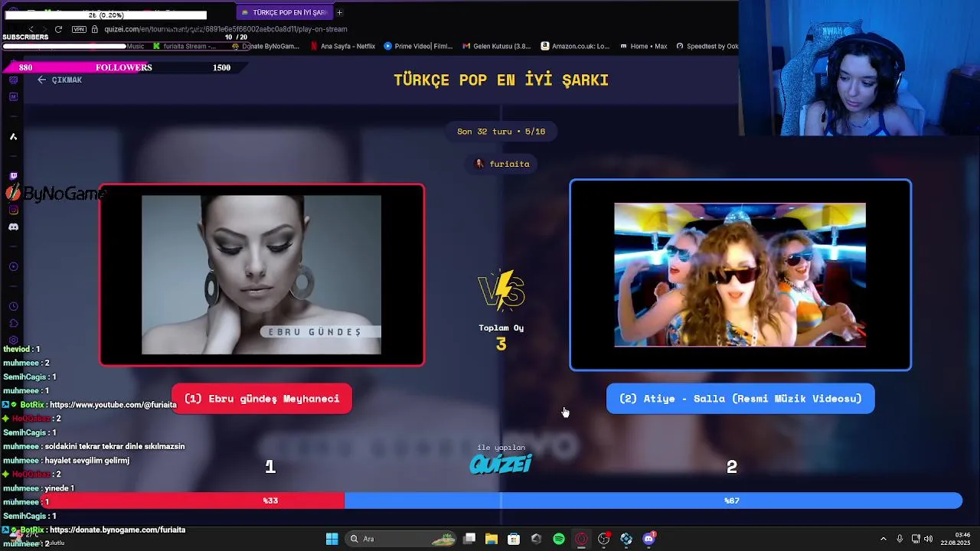The image size is (980, 551).
Task: Open Home • Max bookmark
Action: pos(644,46)
